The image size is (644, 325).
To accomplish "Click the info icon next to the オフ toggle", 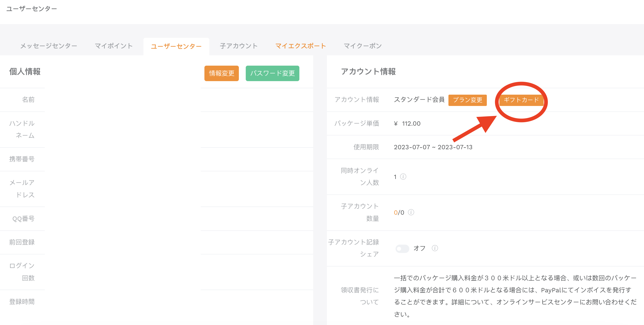I will (x=435, y=248).
